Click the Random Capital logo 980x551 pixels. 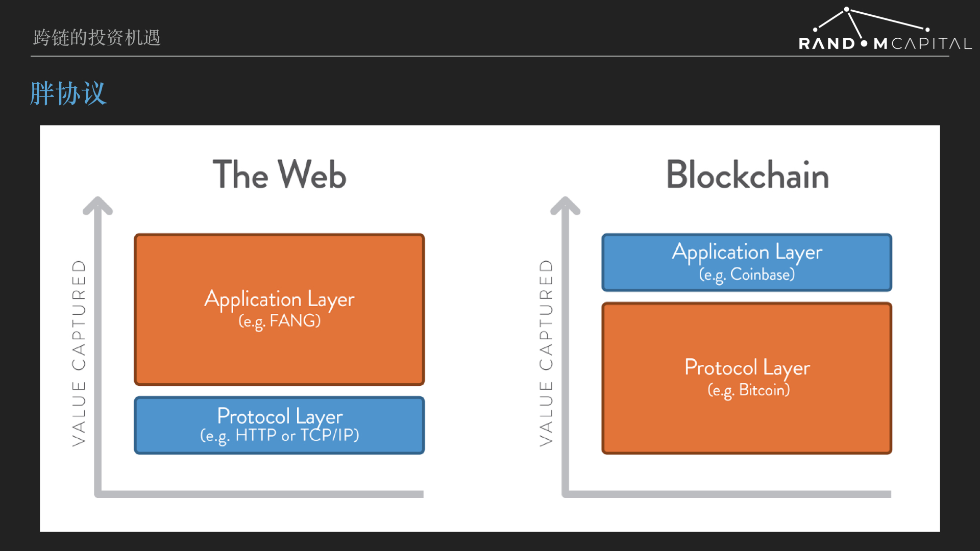[885, 29]
